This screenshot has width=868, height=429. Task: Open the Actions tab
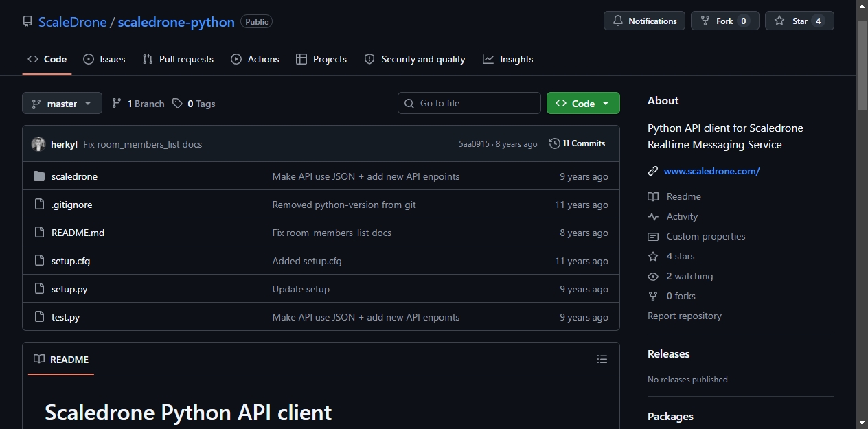tap(255, 59)
